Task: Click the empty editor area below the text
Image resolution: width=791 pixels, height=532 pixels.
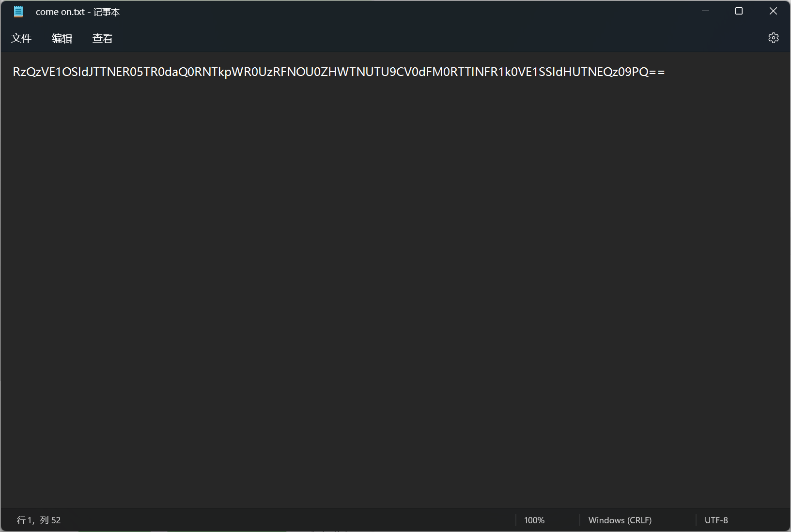Action: [x=388, y=290]
